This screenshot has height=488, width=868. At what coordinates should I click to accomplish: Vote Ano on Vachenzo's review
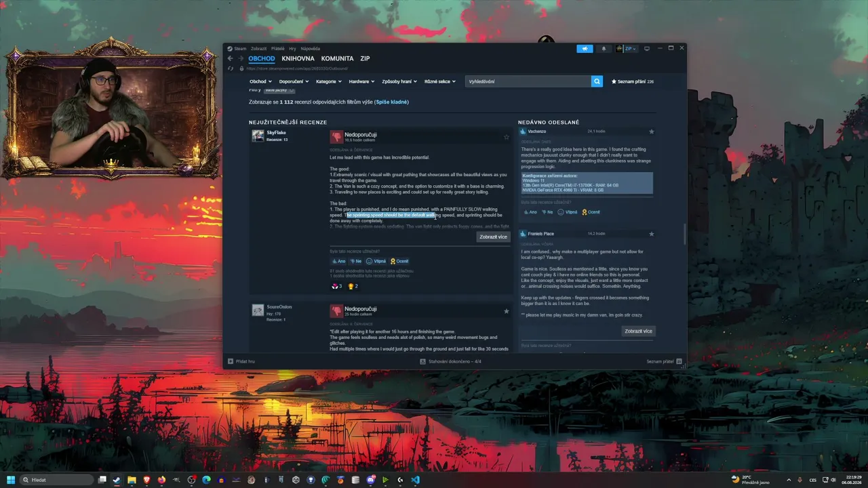click(530, 212)
